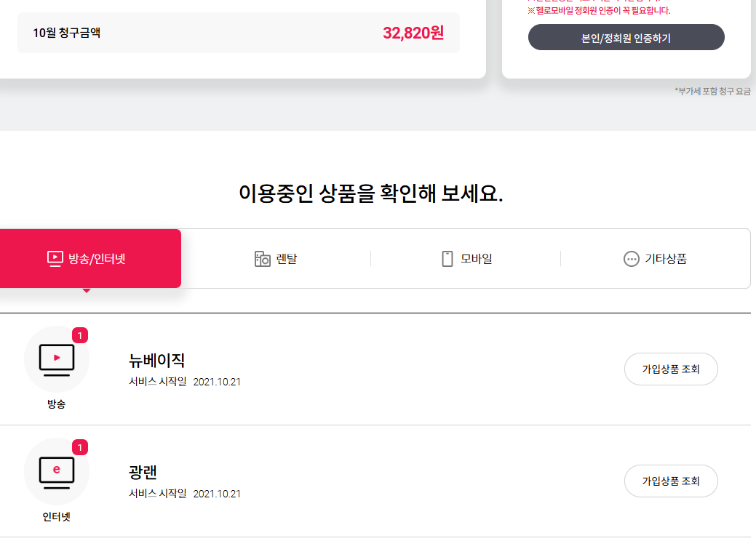Click the 인터넷 monitor icon with letter e
Image resolution: width=756 pixels, height=549 pixels.
click(x=57, y=471)
